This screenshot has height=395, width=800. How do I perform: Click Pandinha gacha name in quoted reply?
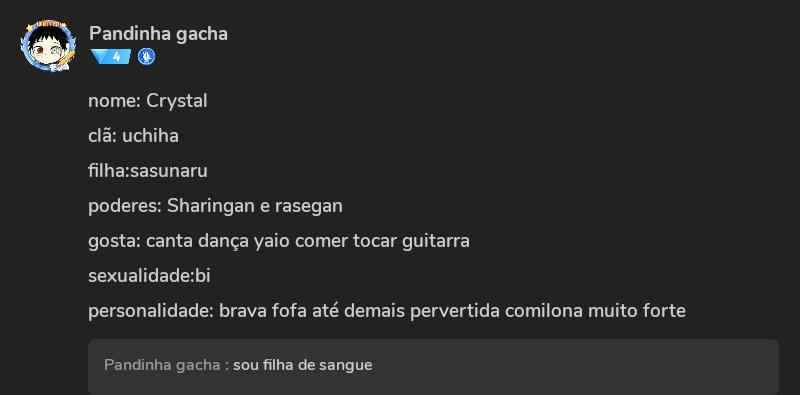pyautogui.click(x=162, y=365)
